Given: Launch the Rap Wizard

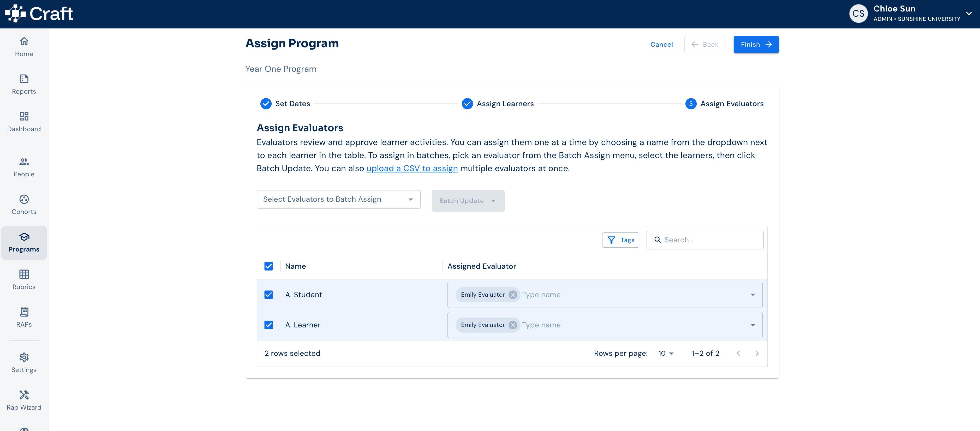Looking at the screenshot, I should click(24, 400).
